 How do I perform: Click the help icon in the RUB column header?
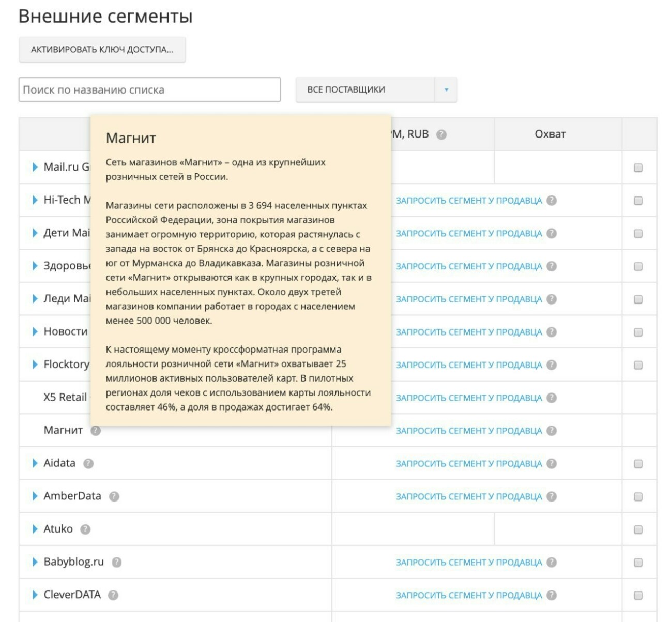coord(441,134)
